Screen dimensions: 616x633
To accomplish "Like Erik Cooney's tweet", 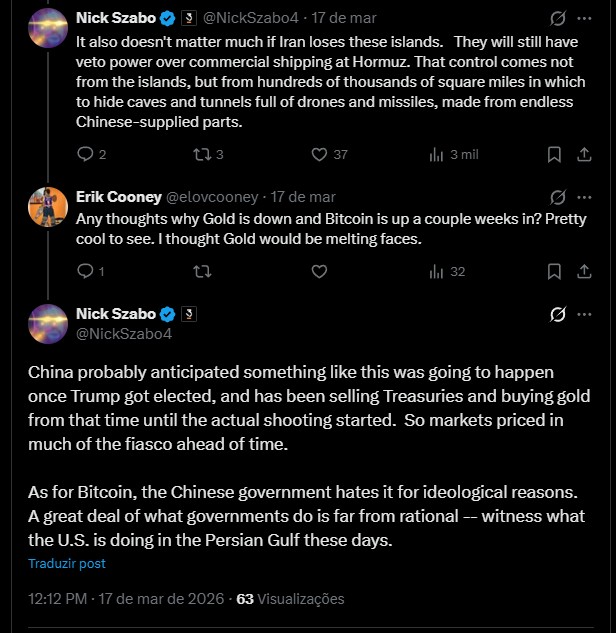I will [319, 271].
